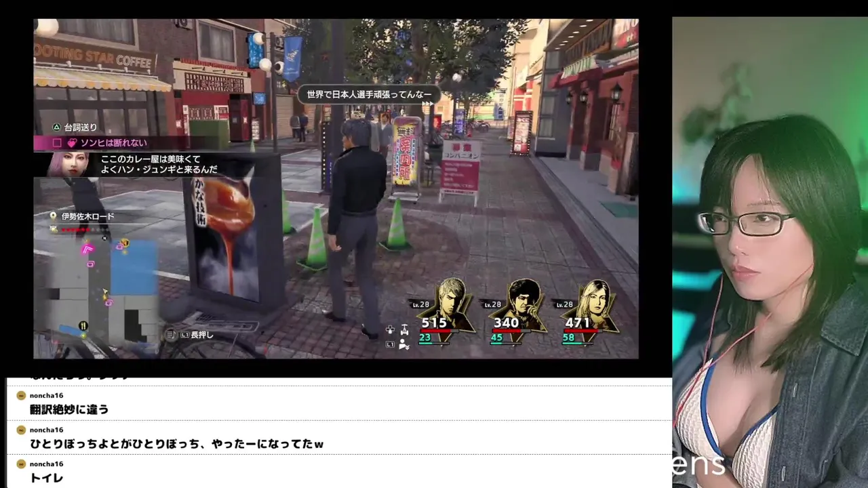Viewport: 868px width, 488px height.
Task: Click the protagonist in the dark jacket
Action: pos(356,227)
